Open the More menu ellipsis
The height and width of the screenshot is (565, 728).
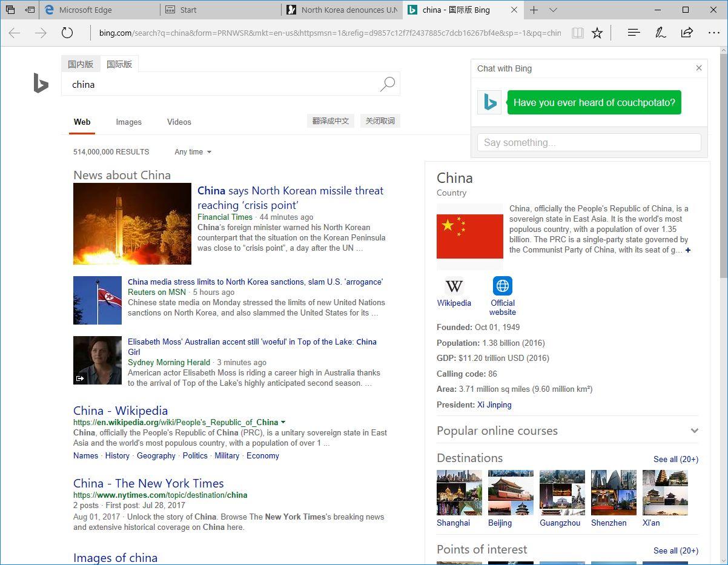(713, 33)
